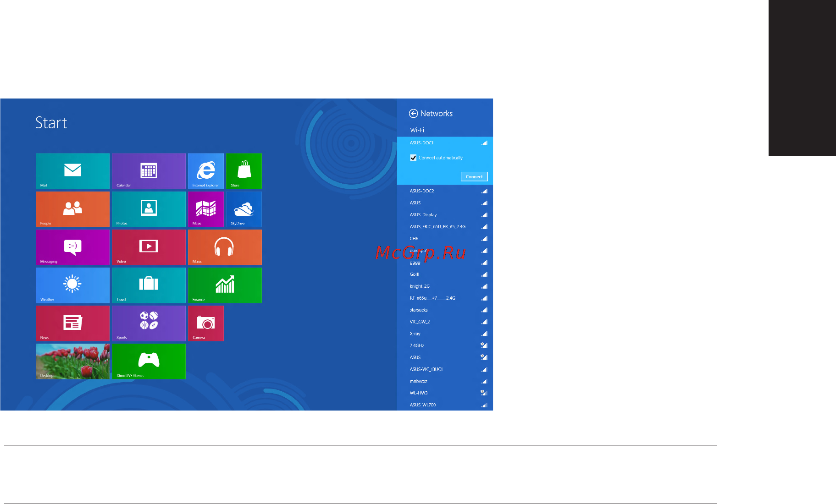Select the VIC_GW_2 network
The height and width of the screenshot is (504, 836).
(x=445, y=322)
